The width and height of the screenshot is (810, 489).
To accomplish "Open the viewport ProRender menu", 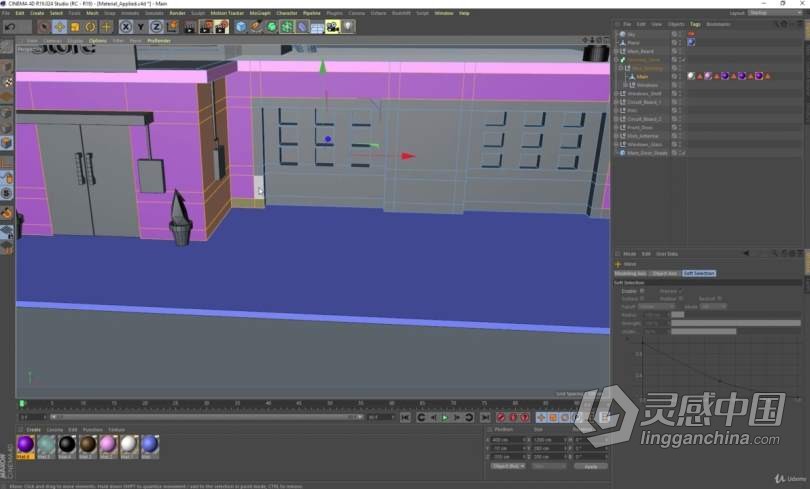I will [x=159, y=40].
